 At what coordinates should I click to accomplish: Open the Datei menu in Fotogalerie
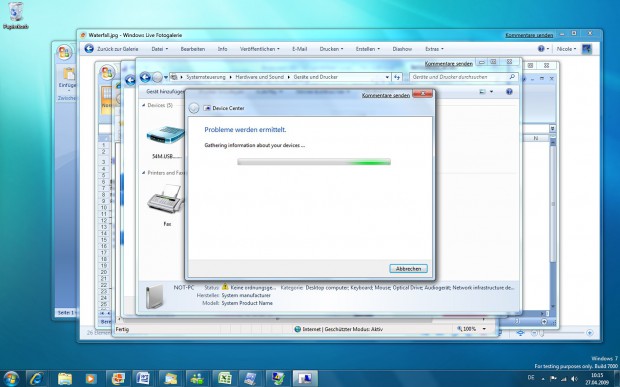pos(159,49)
